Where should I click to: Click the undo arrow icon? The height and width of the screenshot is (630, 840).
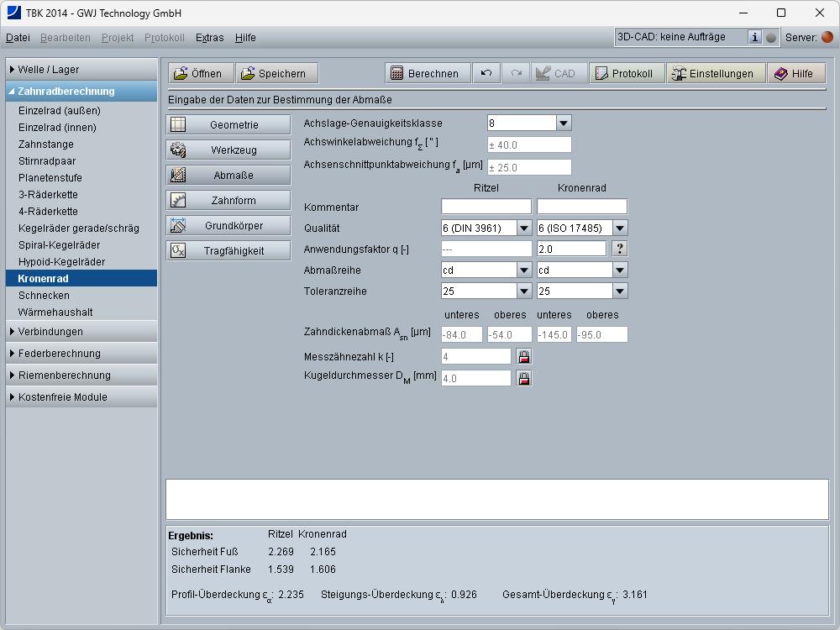coord(486,73)
